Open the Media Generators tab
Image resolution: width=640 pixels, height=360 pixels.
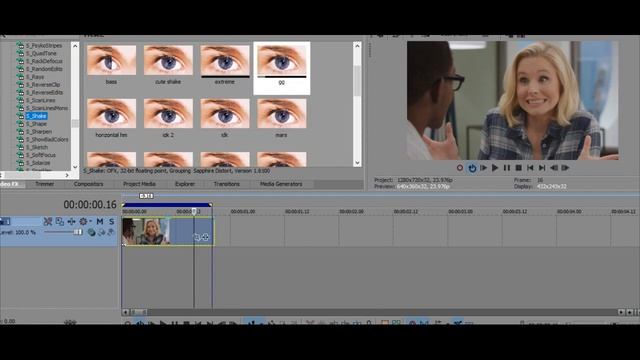coord(281,184)
